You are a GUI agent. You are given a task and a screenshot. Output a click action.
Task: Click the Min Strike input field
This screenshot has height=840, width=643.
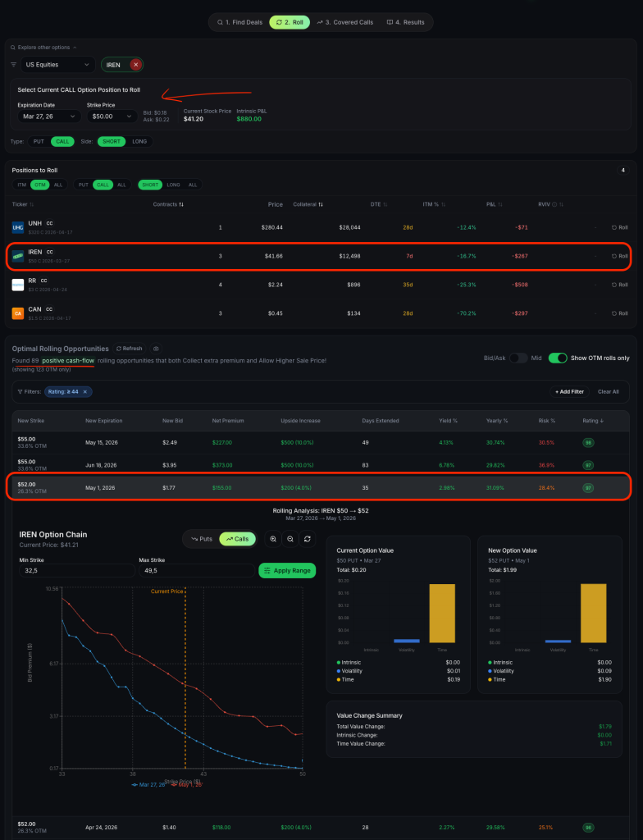pyautogui.click(x=77, y=570)
